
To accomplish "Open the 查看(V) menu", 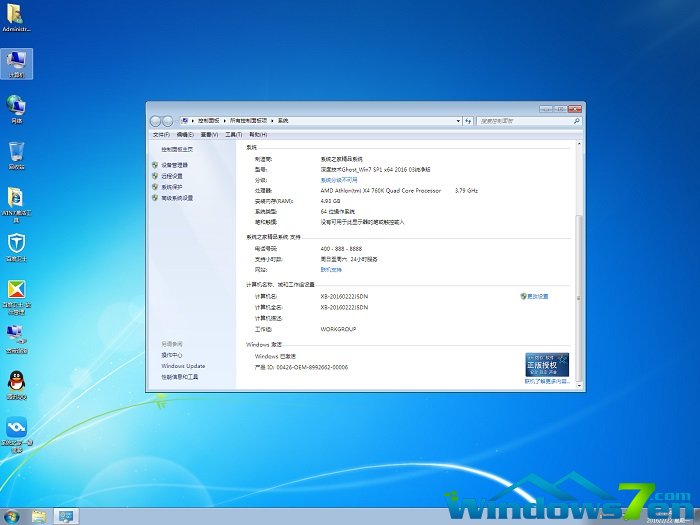I will pos(209,134).
